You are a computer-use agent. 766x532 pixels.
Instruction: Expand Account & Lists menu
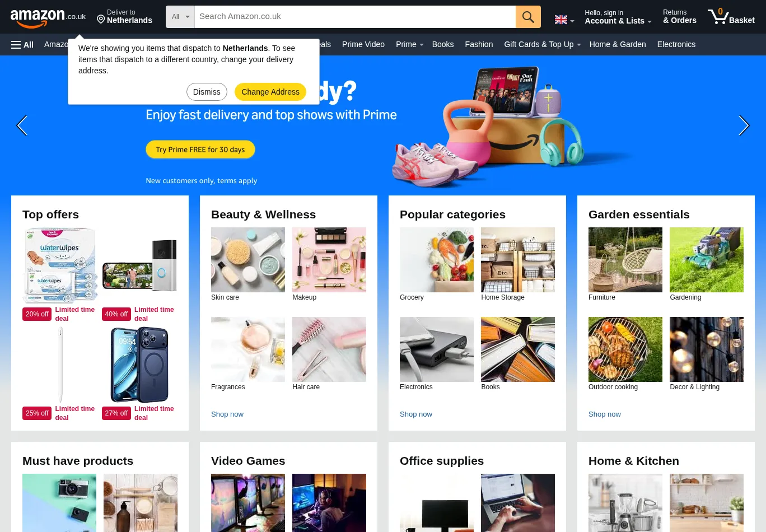pos(618,17)
